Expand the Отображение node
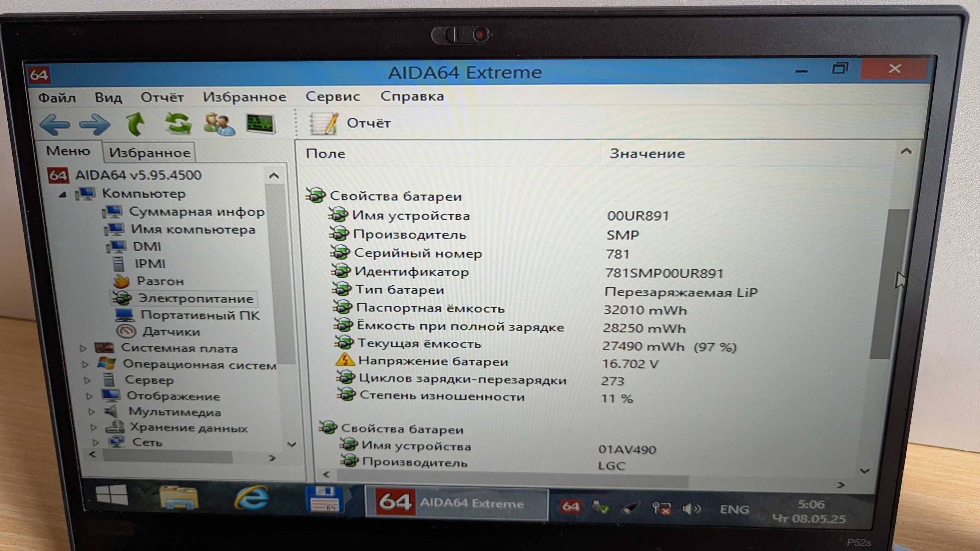The width and height of the screenshot is (980, 551). (90, 396)
